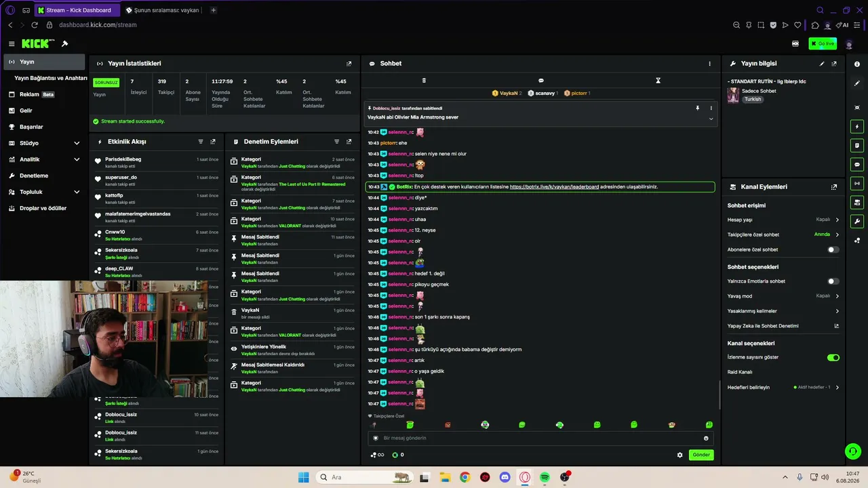Open Yapay Zeka ile Sohbet Denetimi
This screenshot has width=868, height=488.
point(783,326)
